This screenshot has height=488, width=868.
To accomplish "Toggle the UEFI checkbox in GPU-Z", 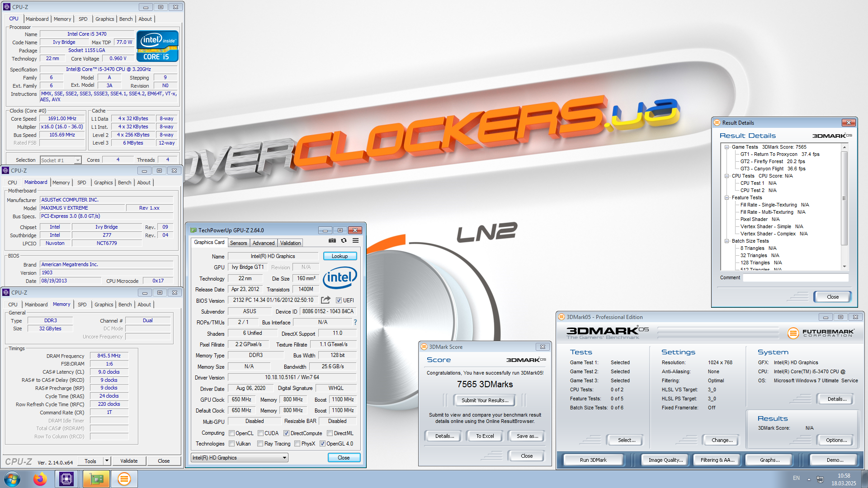I will [339, 300].
